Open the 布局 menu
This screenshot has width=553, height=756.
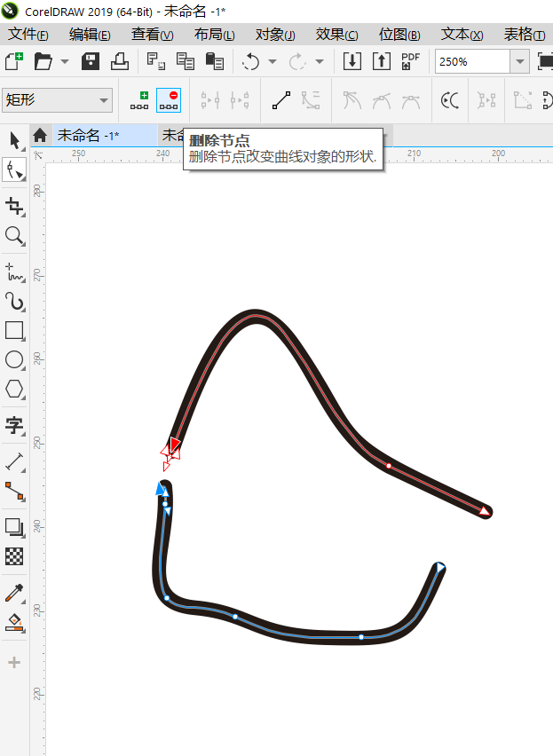click(214, 35)
